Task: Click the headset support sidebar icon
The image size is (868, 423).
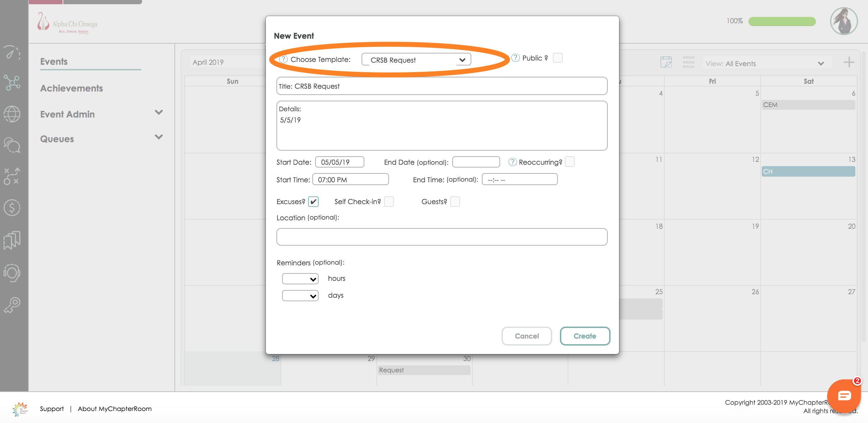Action: click(12, 273)
